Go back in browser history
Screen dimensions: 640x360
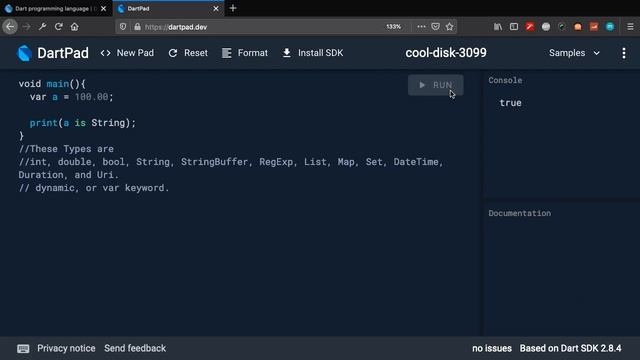pos(10,27)
